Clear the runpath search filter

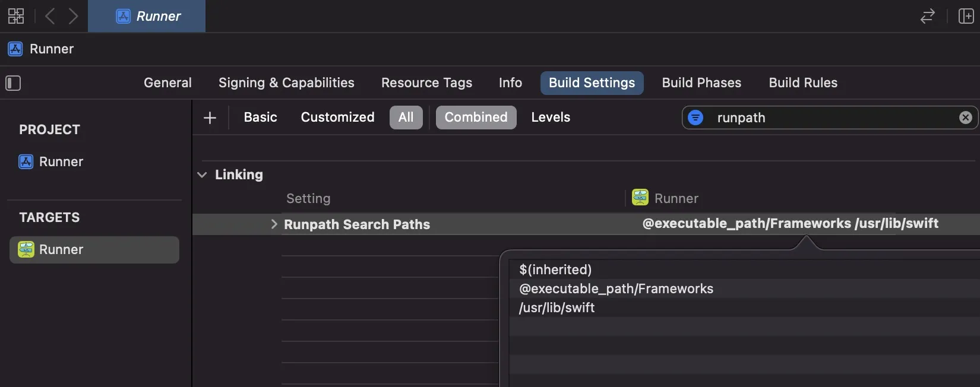(x=965, y=118)
